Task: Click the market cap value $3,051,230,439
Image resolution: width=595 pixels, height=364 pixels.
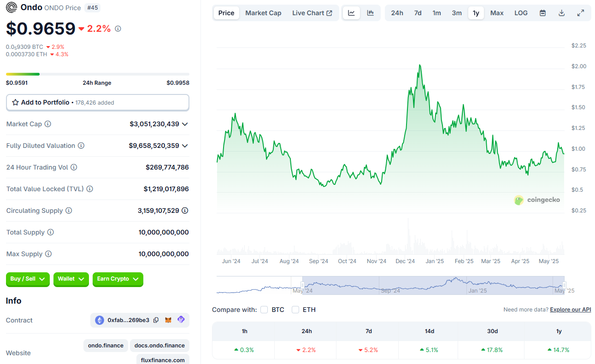Action: (x=154, y=124)
